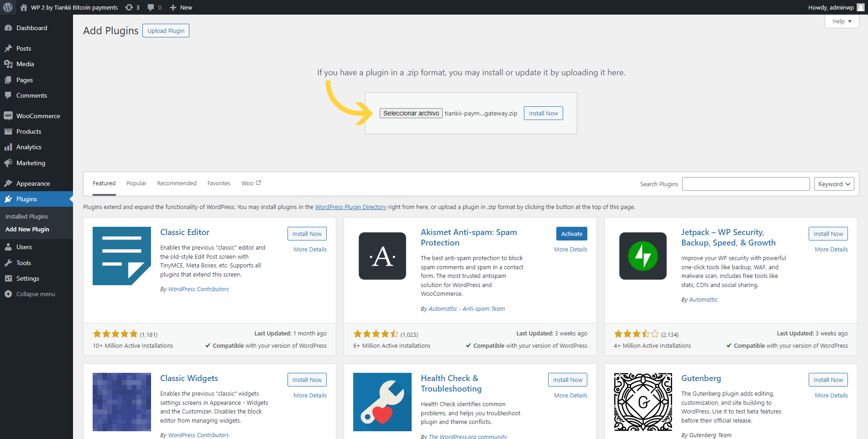Viewport: 868px width, 439px height.
Task: Click the Classic Editor plugin thumbnail
Action: tap(122, 256)
